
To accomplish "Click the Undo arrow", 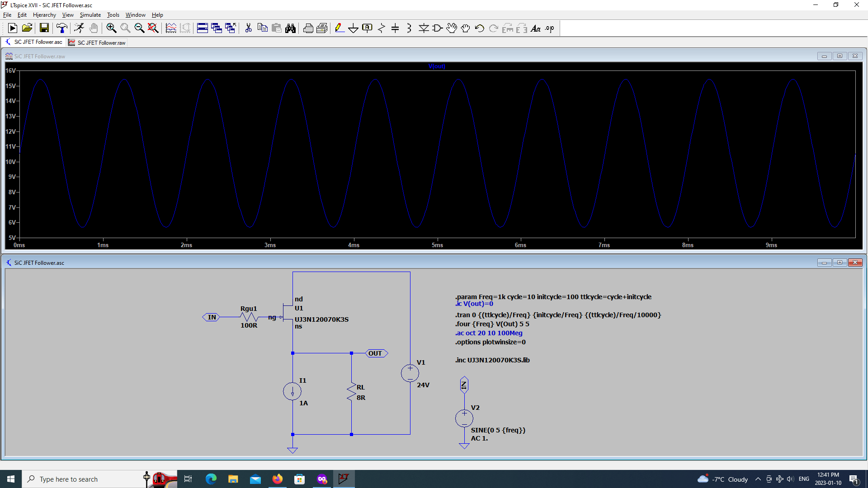I will [x=480, y=28].
